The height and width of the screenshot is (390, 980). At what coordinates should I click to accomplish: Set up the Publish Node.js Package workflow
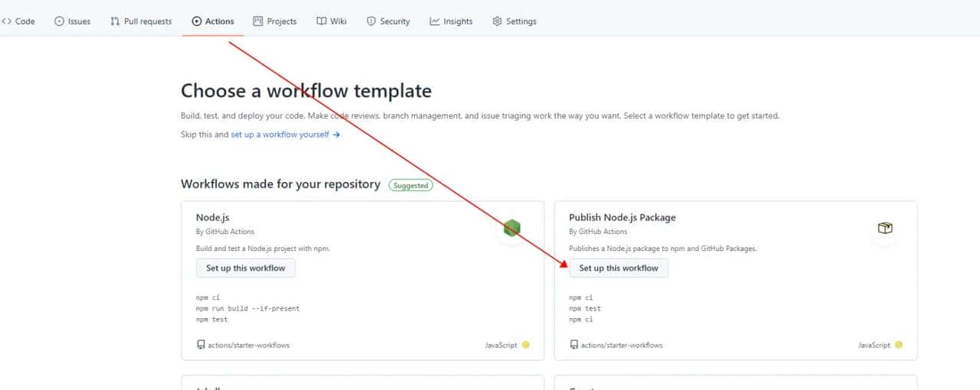click(x=619, y=268)
